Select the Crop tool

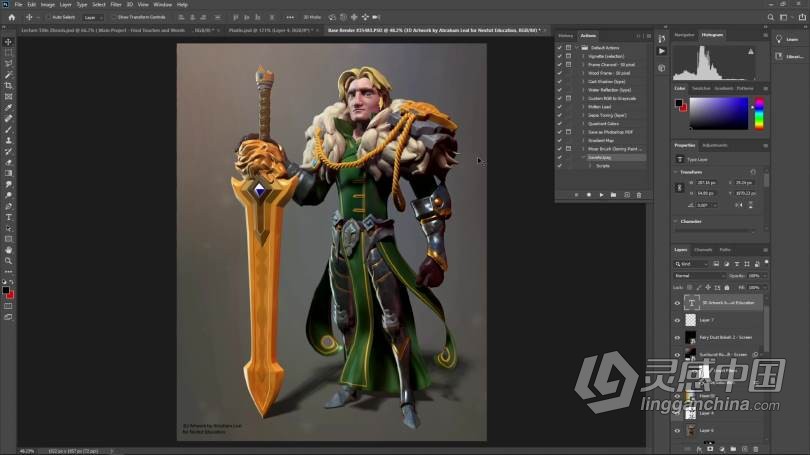tap(8, 86)
